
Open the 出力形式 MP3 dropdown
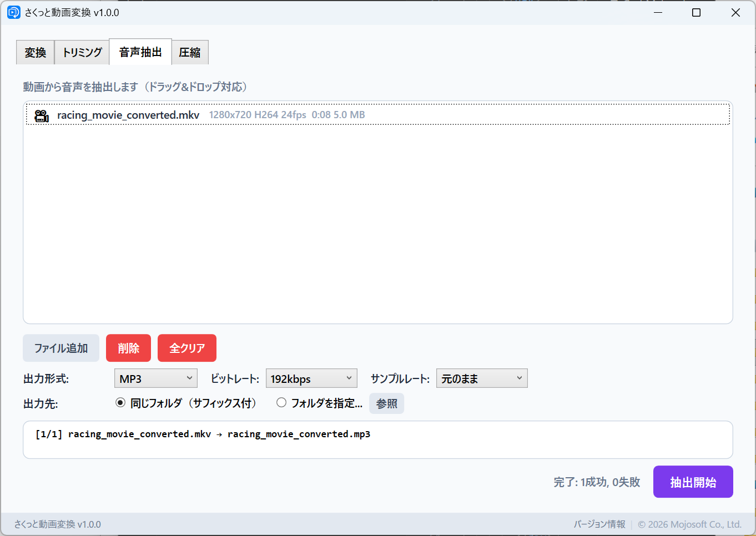coord(155,378)
